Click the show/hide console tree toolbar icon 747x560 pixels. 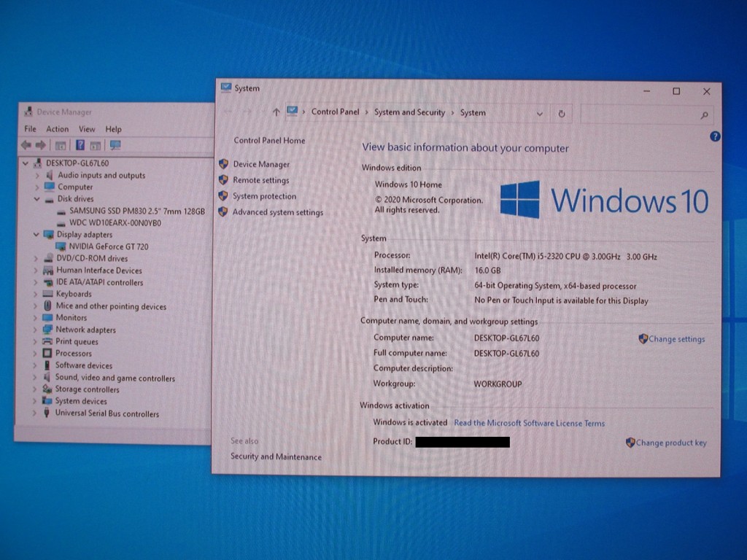(61, 145)
